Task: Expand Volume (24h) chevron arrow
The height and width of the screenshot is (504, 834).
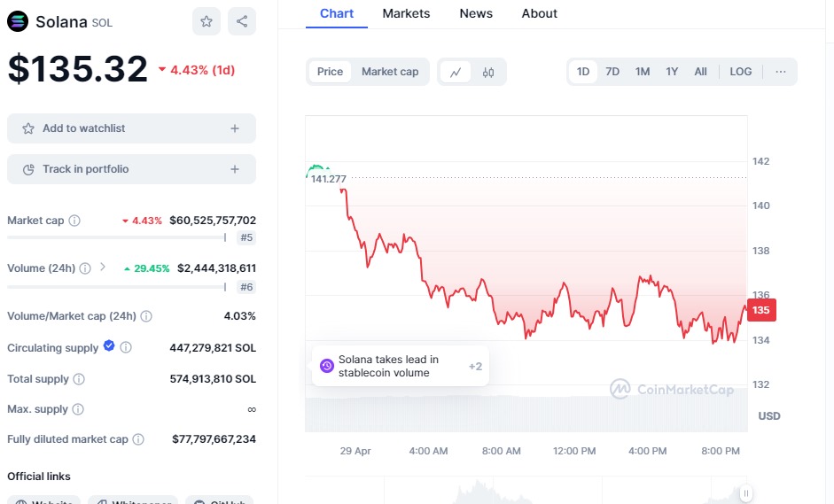Action: point(103,268)
